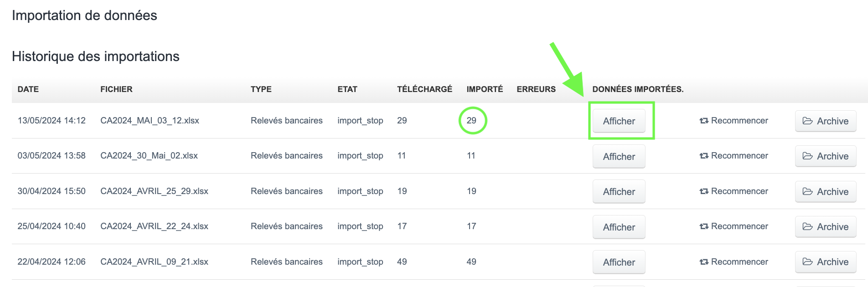This screenshot has width=868, height=287.
Task: Click the FICHIER column header
Action: (116, 89)
